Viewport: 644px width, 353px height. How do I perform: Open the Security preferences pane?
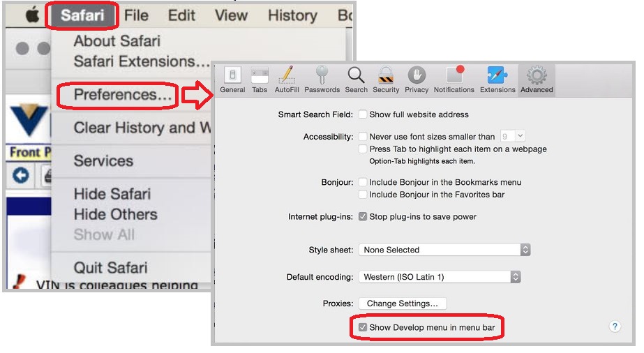386,80
